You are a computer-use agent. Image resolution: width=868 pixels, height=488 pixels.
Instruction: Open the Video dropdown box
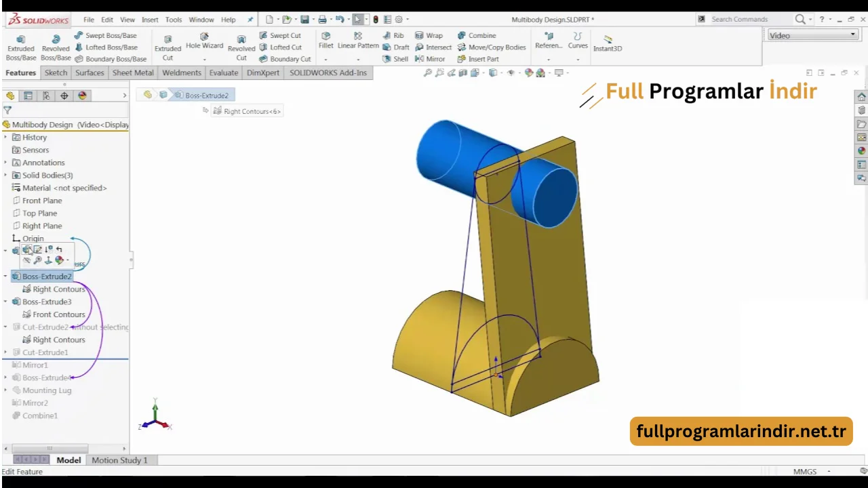[x=812, y=35]
